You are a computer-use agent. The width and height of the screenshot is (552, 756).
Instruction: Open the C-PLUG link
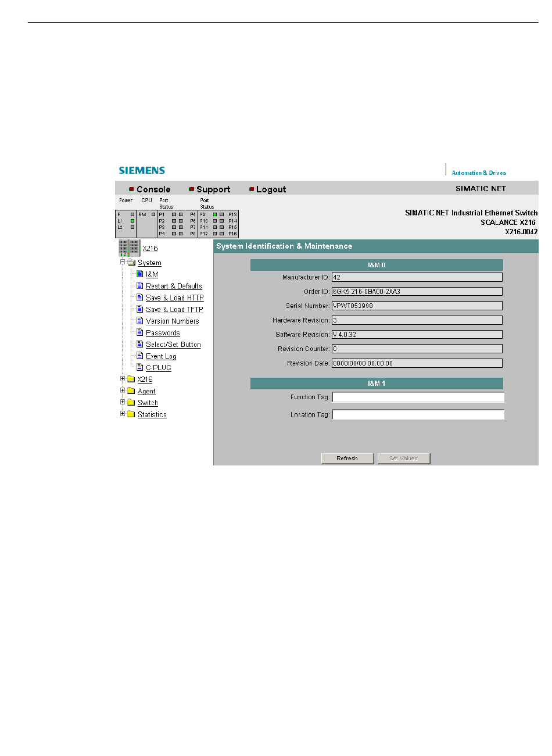coord(159,367)
